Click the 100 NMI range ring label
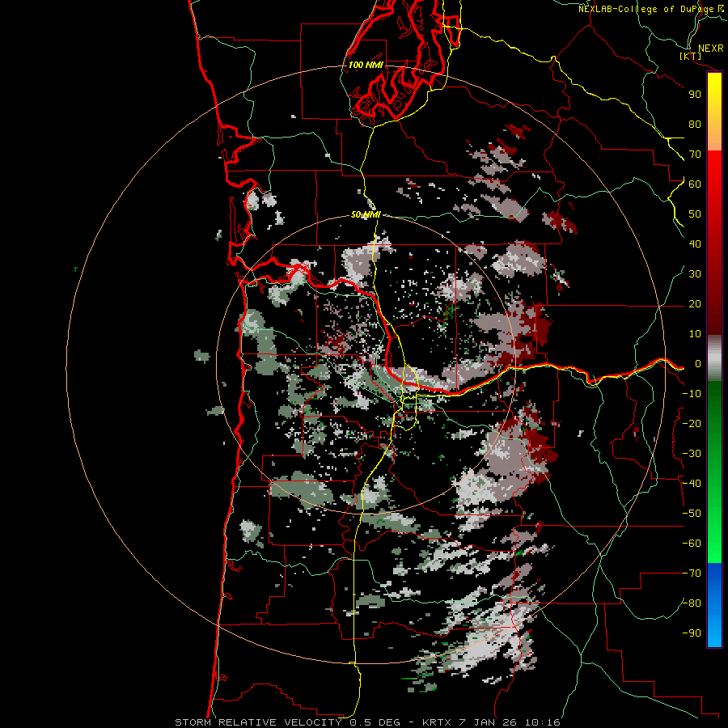This screenshot has height=728, width=728. point(366,65)
